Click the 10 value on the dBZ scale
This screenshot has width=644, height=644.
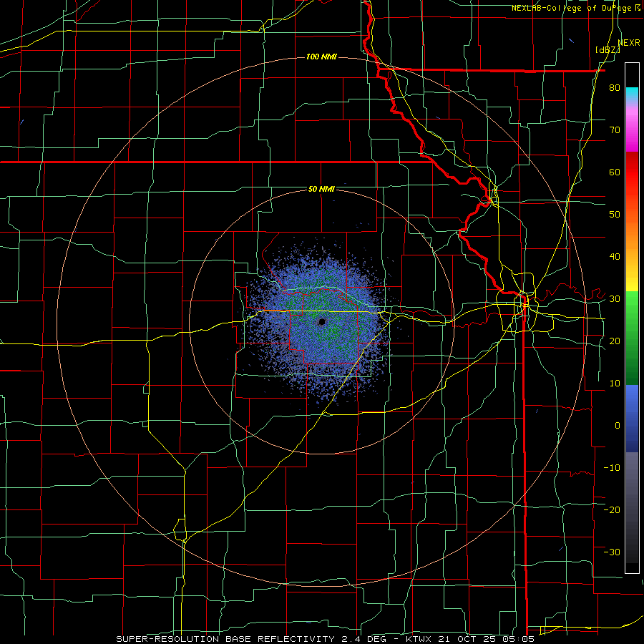(615, 384)
